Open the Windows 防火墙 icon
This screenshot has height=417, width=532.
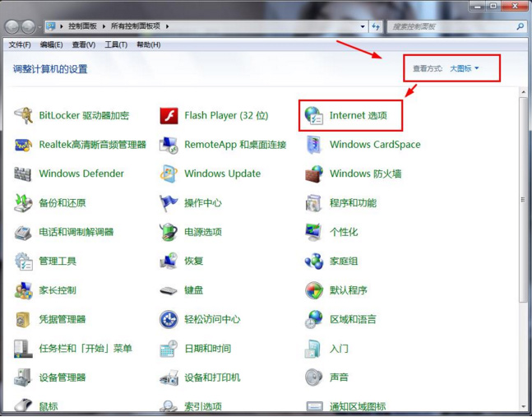tap(314, 174)
